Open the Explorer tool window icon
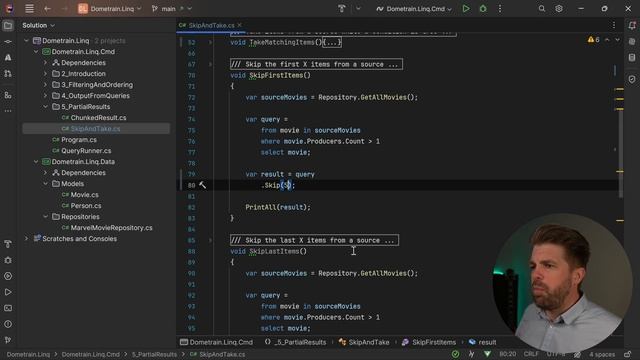This screenshot has height=360, width=640. [x=8, y=26]
